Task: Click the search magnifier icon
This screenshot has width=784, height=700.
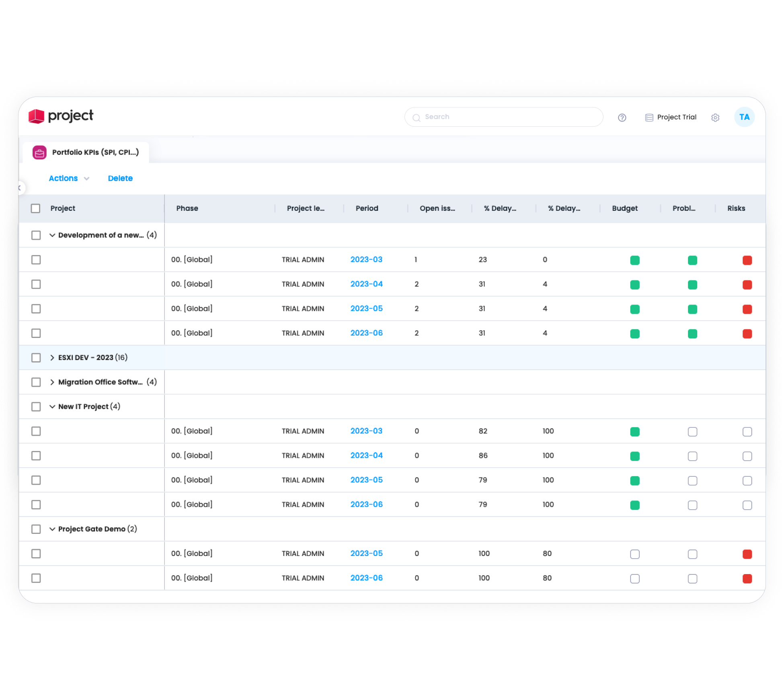Action: (x=417, y=117)
